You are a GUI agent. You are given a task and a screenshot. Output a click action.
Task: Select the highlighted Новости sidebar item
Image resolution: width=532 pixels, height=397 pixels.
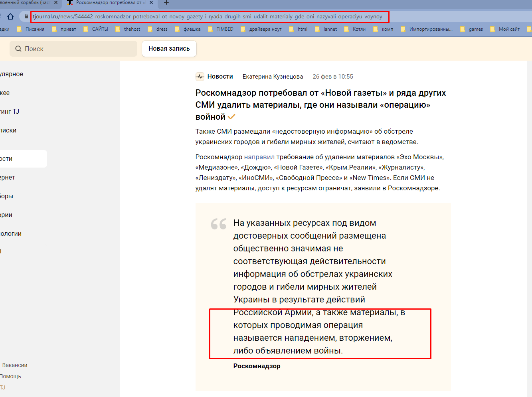[x=23, y=159]
